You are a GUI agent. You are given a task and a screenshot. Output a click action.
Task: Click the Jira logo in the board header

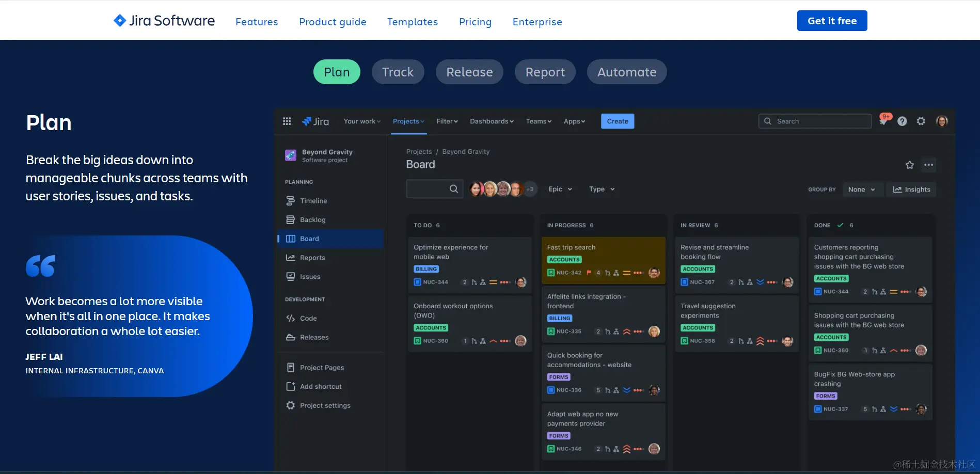[315, 121]
